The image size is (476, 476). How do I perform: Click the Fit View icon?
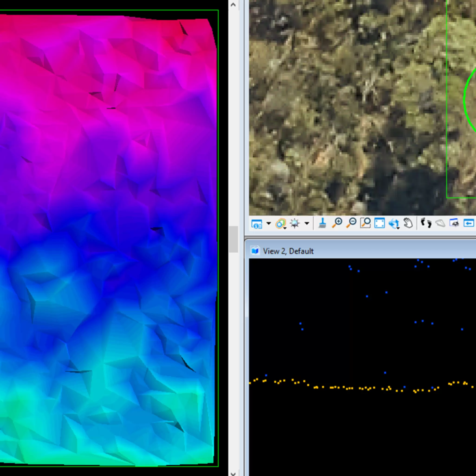click(379, 223)
